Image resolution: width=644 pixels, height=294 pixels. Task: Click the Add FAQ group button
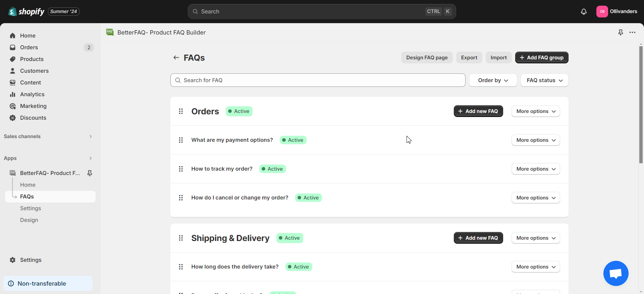tap(541, 58)
